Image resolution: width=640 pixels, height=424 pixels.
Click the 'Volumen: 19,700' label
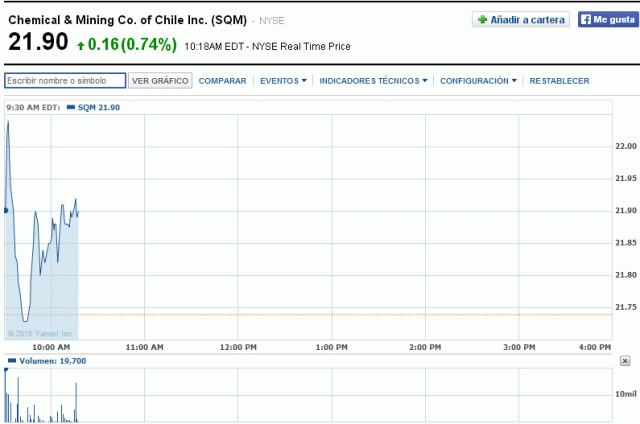pyautogui.click(x=53, y=361)
